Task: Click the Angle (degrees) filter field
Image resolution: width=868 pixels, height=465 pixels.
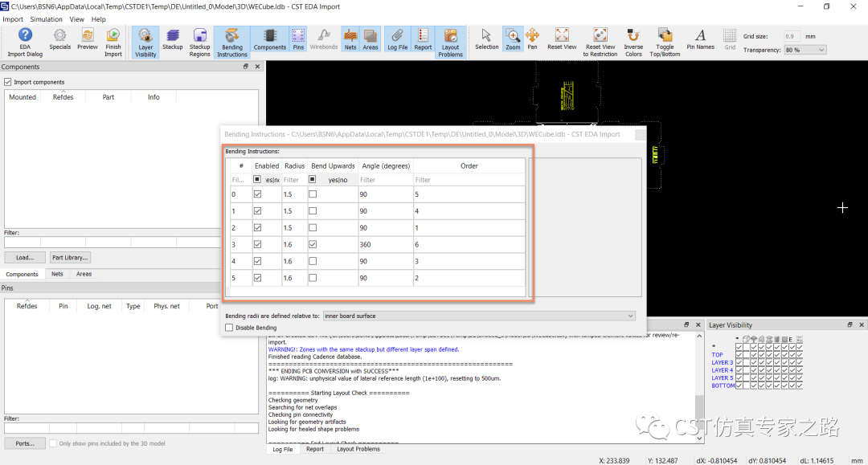Action: (386, 180)
